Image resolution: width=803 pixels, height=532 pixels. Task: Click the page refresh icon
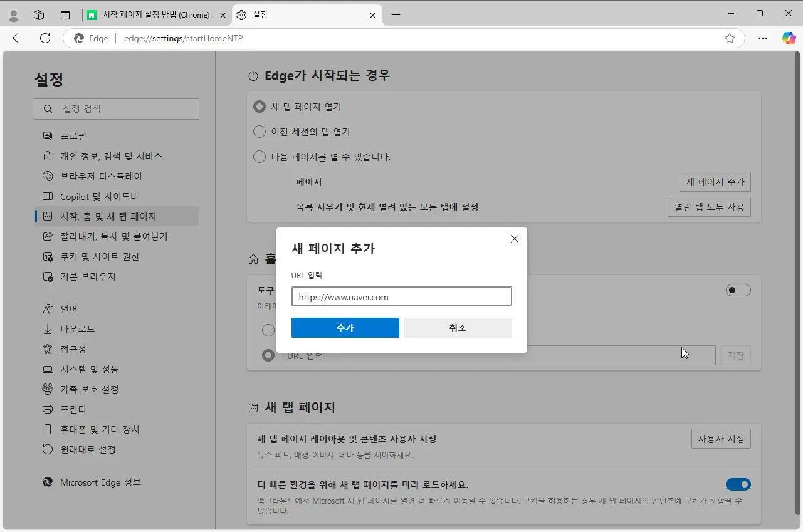click(44, 38)
